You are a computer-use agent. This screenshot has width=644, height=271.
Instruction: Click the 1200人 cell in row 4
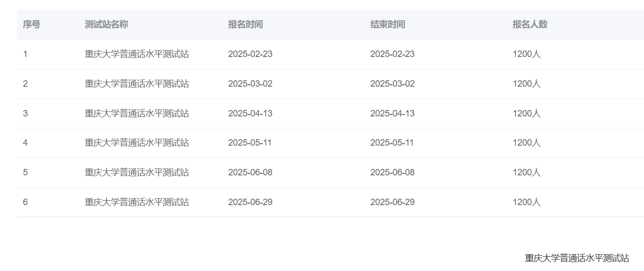pos(526,143)
